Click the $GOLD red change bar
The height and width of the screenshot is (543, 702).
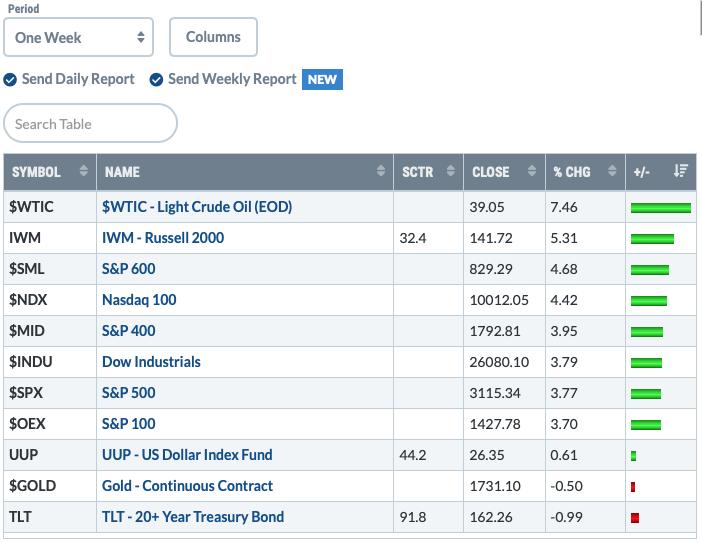click(633, 487)
